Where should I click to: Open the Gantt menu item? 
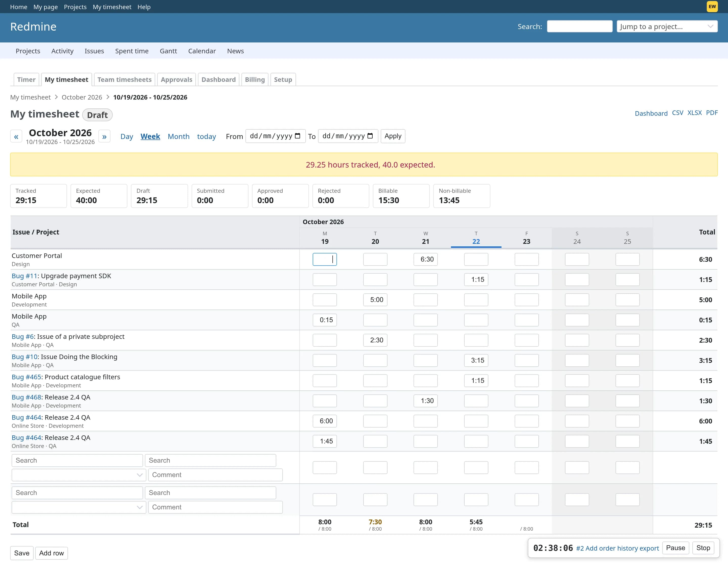pos(168,51)
